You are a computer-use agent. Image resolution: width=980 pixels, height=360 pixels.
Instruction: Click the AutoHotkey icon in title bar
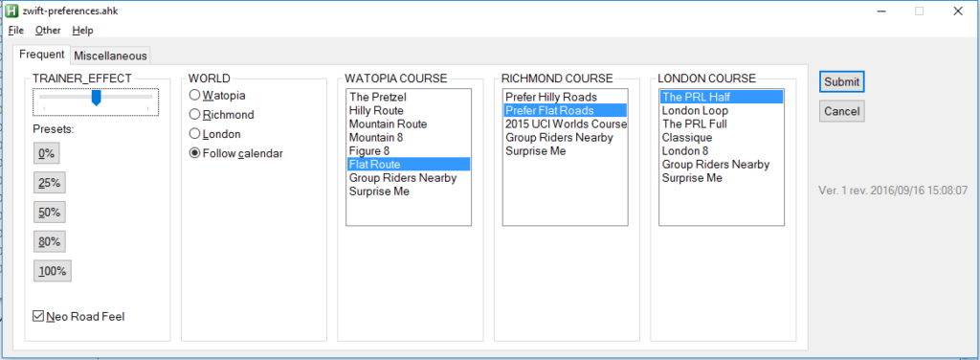11,11
